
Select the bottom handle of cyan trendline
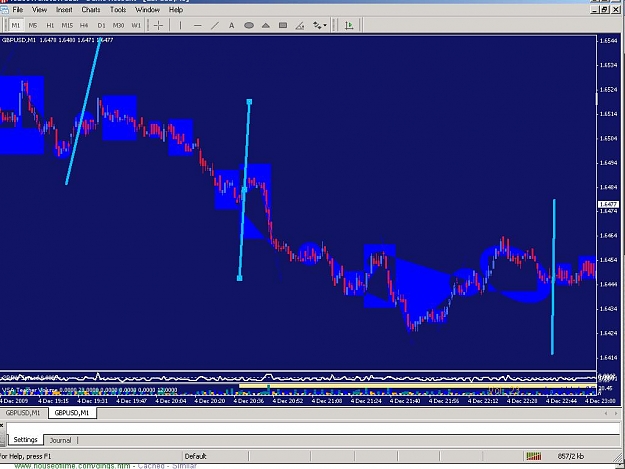click(x=240, y=278)
